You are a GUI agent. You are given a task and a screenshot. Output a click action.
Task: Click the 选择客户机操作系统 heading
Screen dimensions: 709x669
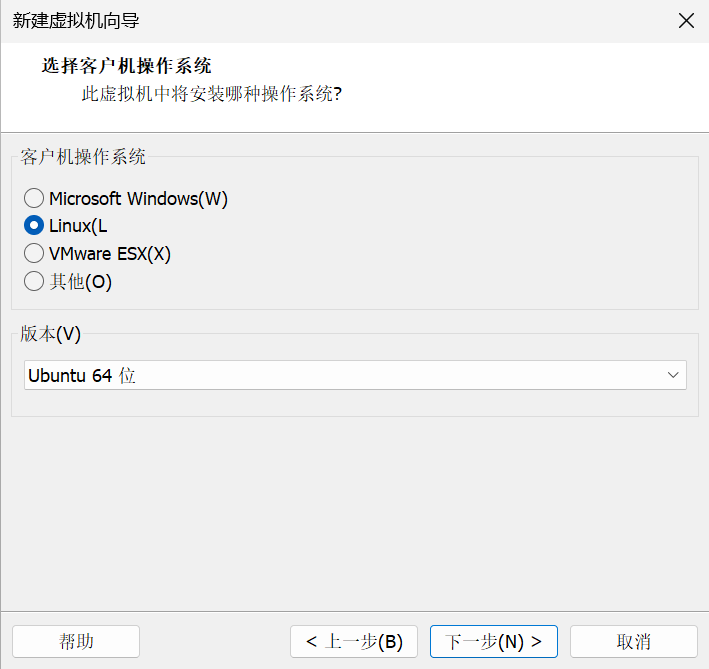[x=127, y=66]
